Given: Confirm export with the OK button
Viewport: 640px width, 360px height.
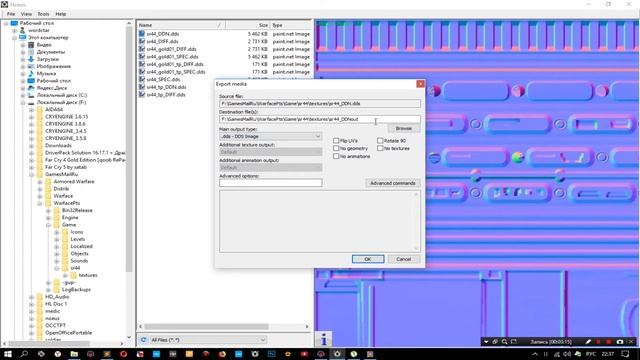Looking at the screenshot, I should (368, 259).
